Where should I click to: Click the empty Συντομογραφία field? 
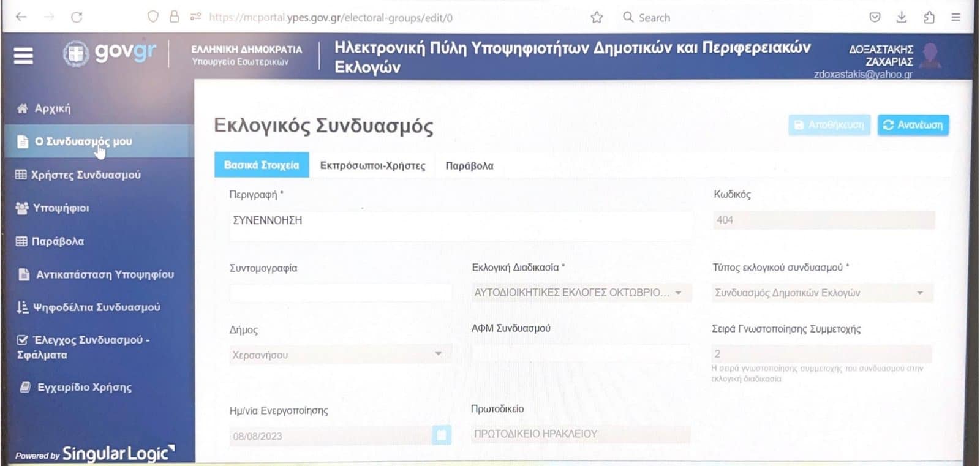(x=341, y=293)
